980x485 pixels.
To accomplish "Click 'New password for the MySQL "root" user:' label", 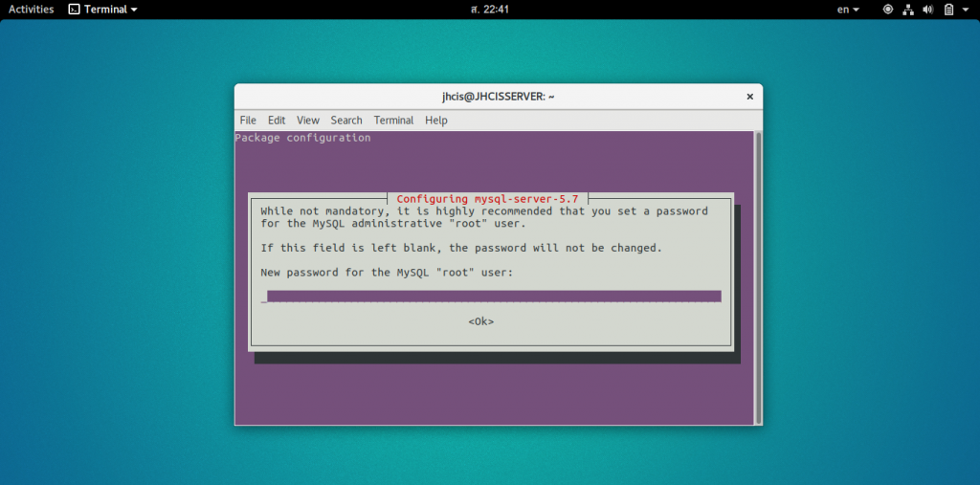I will click(x=387, y=273).
